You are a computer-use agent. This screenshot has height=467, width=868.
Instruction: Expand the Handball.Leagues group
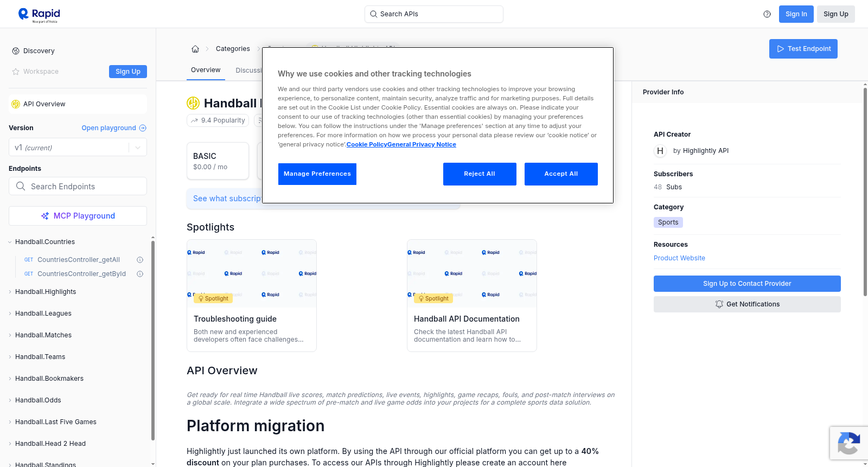point(10,314)
